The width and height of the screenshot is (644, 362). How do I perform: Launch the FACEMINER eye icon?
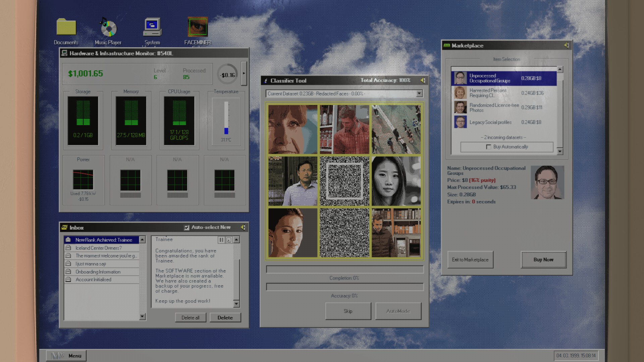pos(198,27)
